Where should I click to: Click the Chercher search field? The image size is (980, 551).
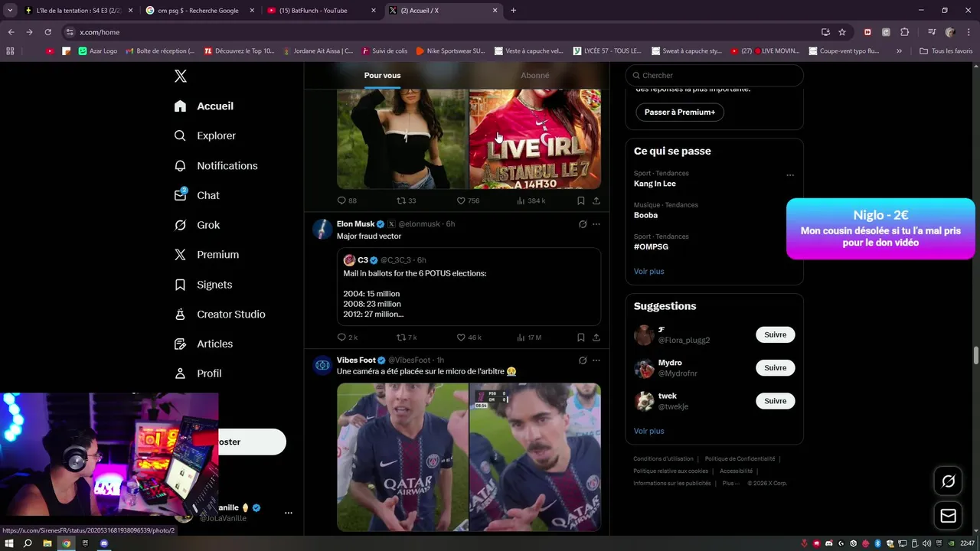pos(714,75)
